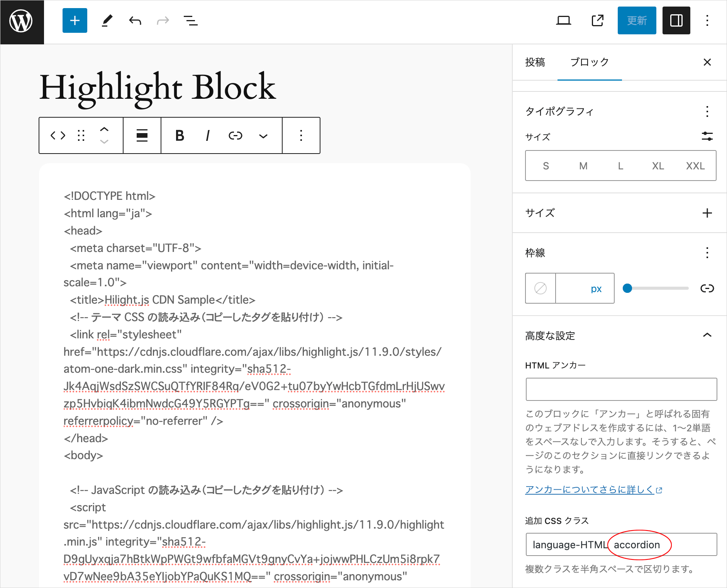This screenshot has height=588, width=727.
Task: Click the code block type icon
Action: [58, 135]
